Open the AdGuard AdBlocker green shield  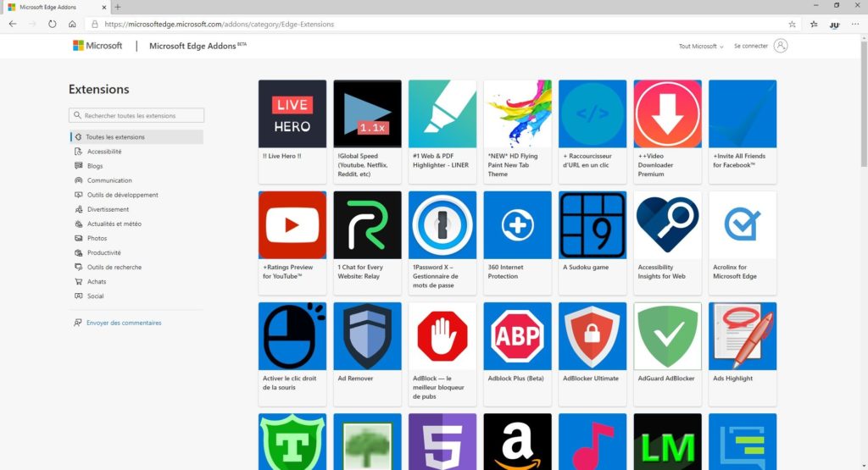[x=668, y=336]
